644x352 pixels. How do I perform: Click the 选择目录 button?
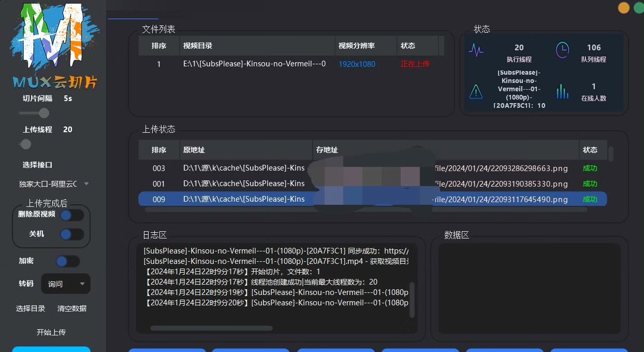pyautogui.click(x=31, y=308)
